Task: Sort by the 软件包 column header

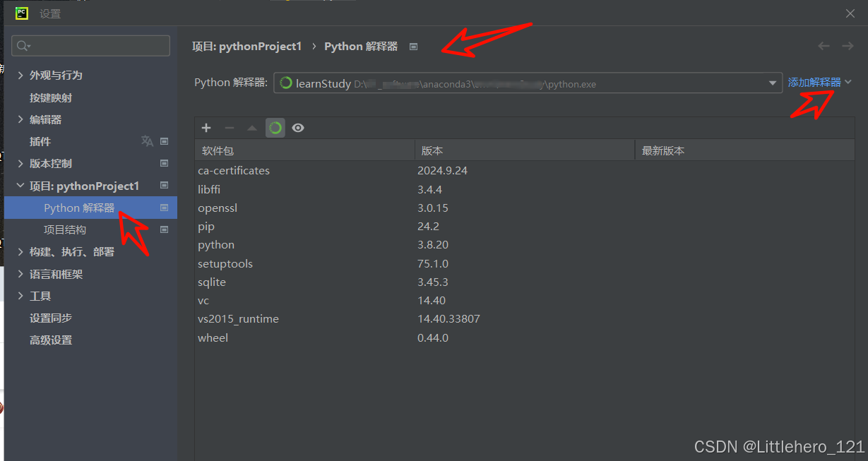Action: [x=304, y=150]
